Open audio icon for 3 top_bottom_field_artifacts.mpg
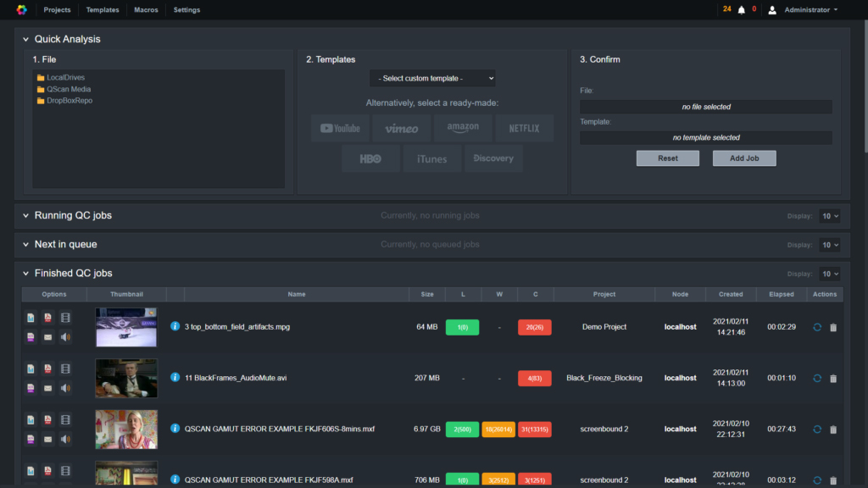Image resolution: width=868 pixels, height=488 pixels. point(65,337)
